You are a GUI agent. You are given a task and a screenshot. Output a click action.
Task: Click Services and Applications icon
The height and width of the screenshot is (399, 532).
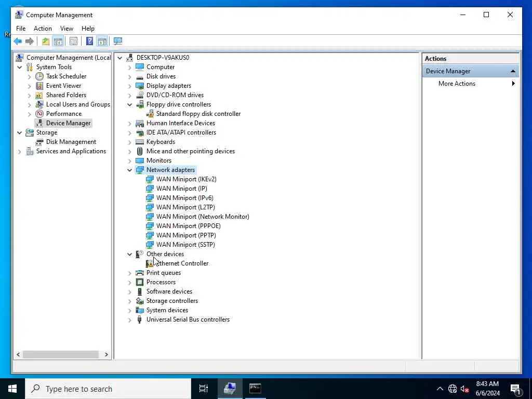tap(30, 151)
